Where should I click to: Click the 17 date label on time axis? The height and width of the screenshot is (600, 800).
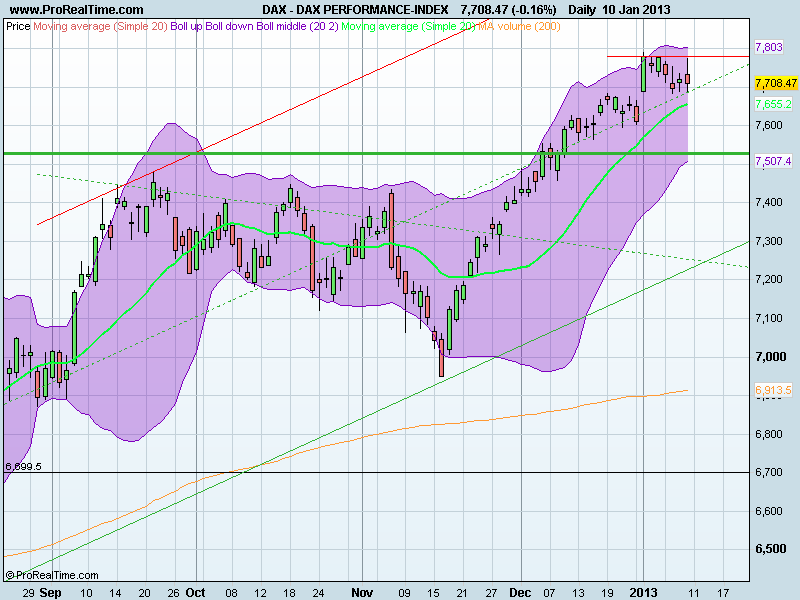[x=723, y=593]
